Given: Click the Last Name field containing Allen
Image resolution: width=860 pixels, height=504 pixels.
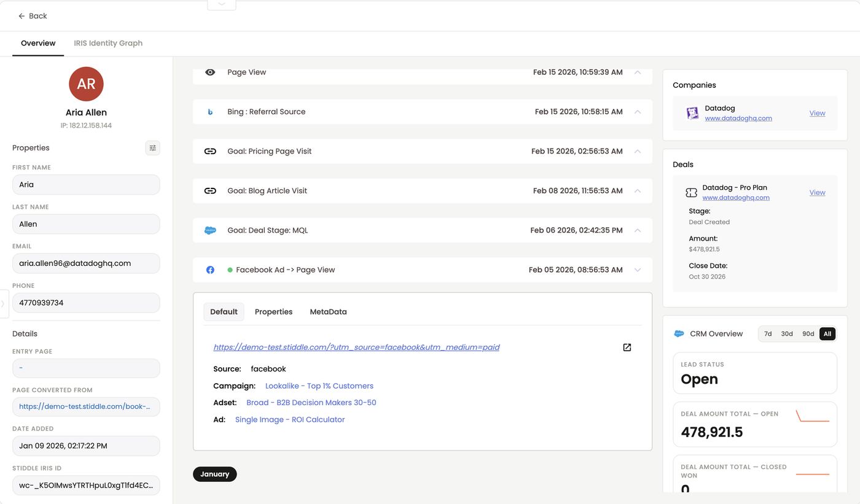Looking at the screenshot, I should 86,224.
